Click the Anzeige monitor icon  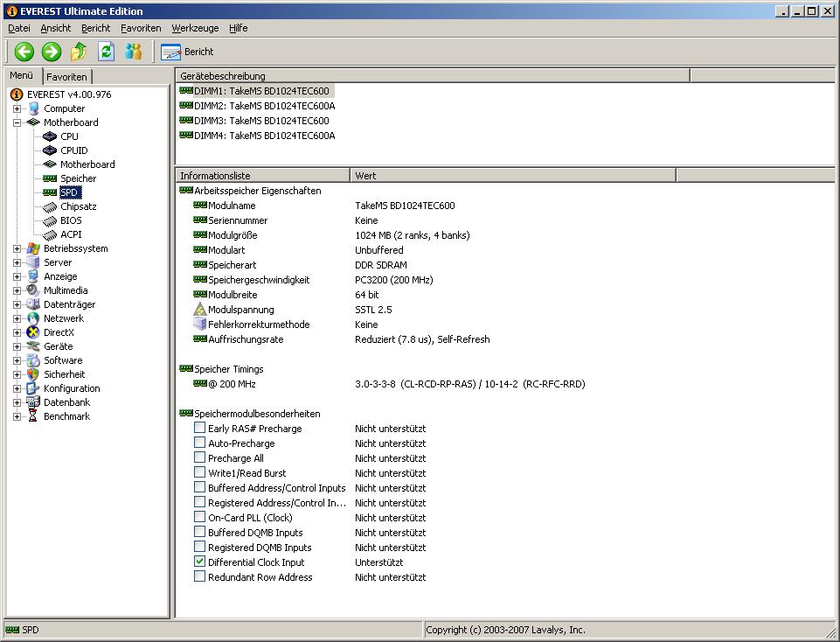tap(33, 276)
